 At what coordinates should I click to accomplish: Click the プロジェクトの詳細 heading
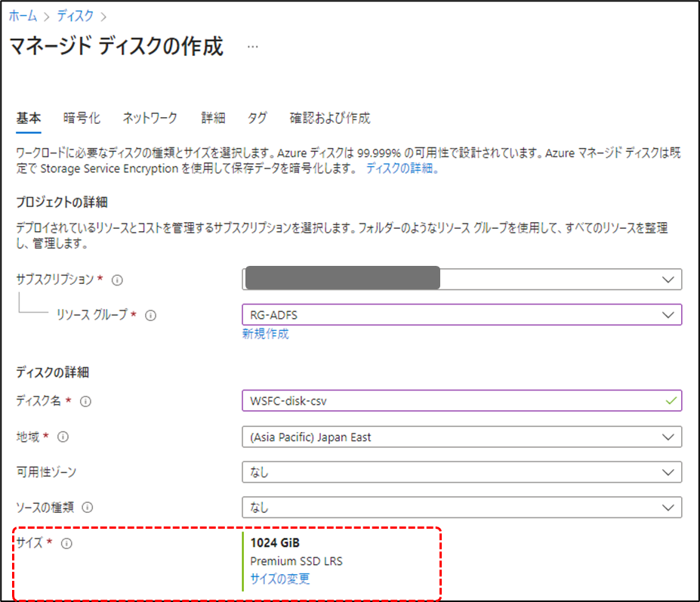(62, 202)
